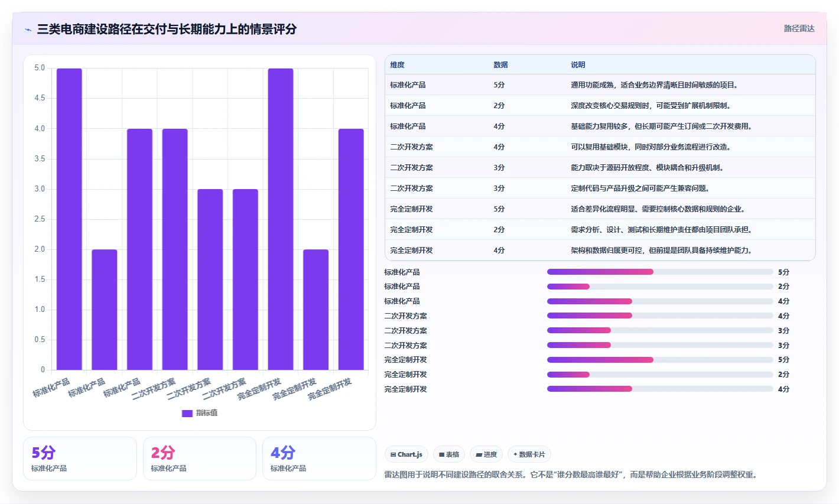The height and width of the screenshot is (504, 839).
Task: Click the 完全定制开发 5分 progress bar
Action: click(660, 360)
